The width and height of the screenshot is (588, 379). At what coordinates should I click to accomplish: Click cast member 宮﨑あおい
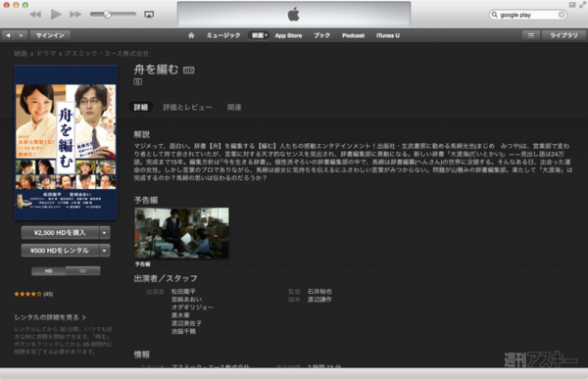click(186, 299)
